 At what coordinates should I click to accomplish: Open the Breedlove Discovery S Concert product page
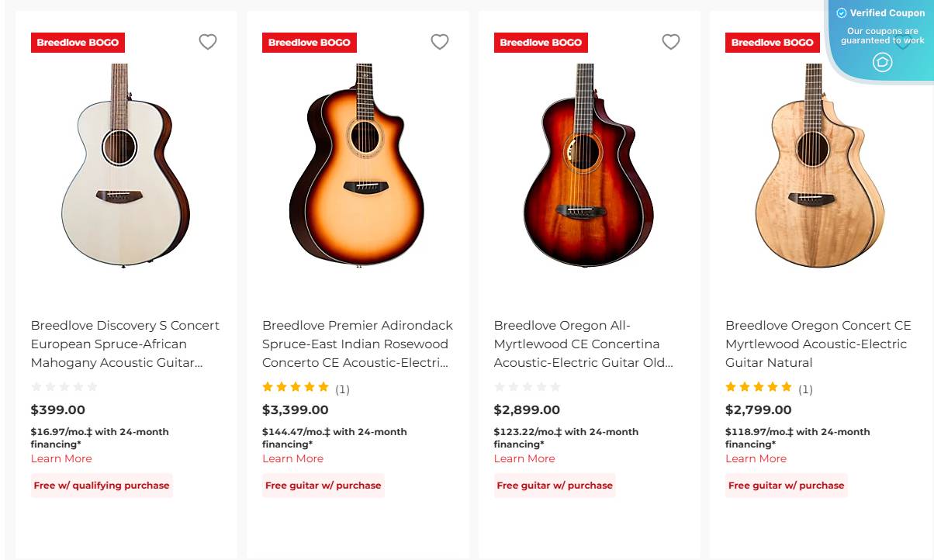click(x=124, y=344)
